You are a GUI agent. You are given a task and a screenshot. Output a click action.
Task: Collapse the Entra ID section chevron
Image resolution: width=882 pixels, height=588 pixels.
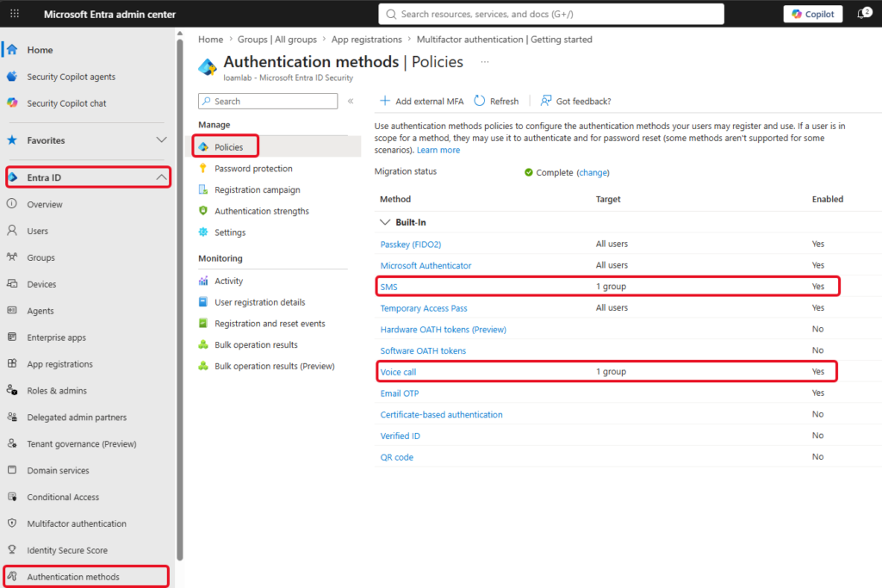161,177
